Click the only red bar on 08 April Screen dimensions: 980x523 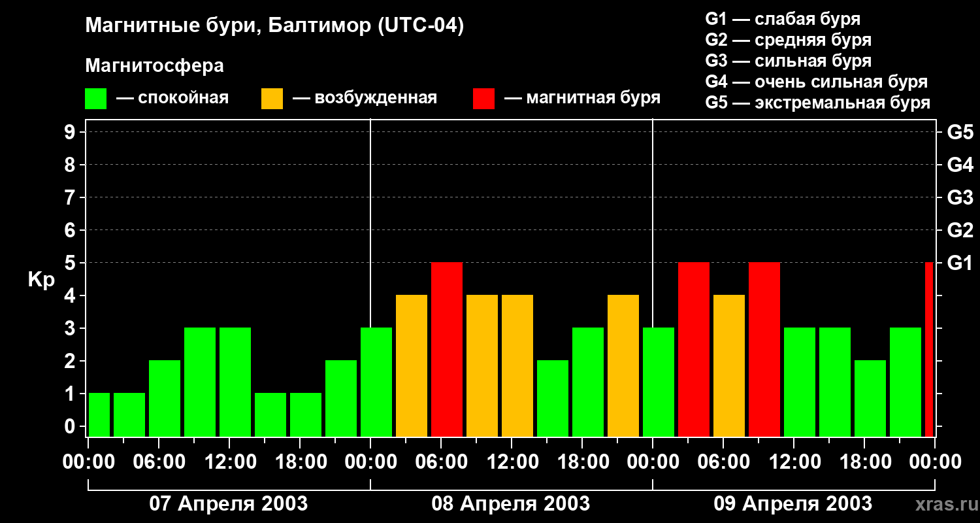pos(447,350)
